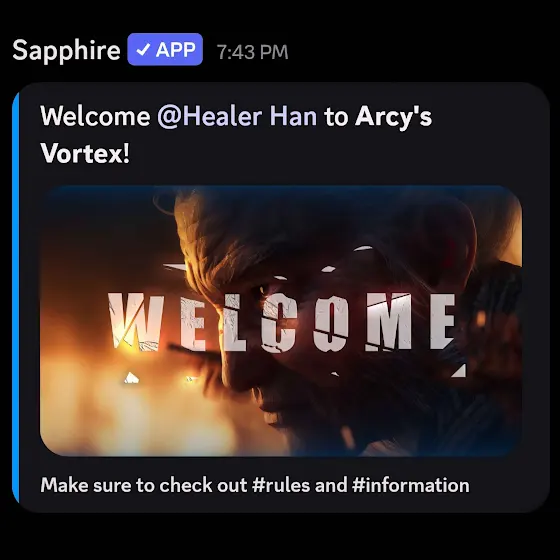This screenshot has height=560, width=560.
Task: Open the @Healer Han user mention
Action: 237,116
